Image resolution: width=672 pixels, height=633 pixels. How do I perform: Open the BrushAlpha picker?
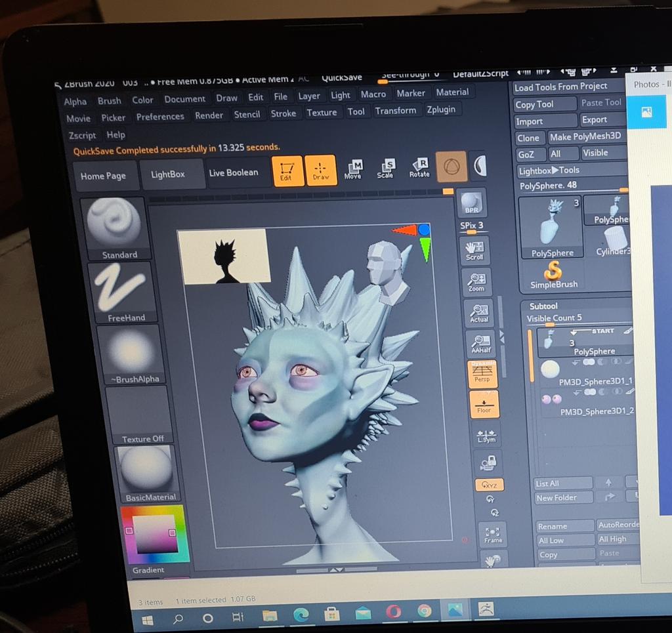131,355
